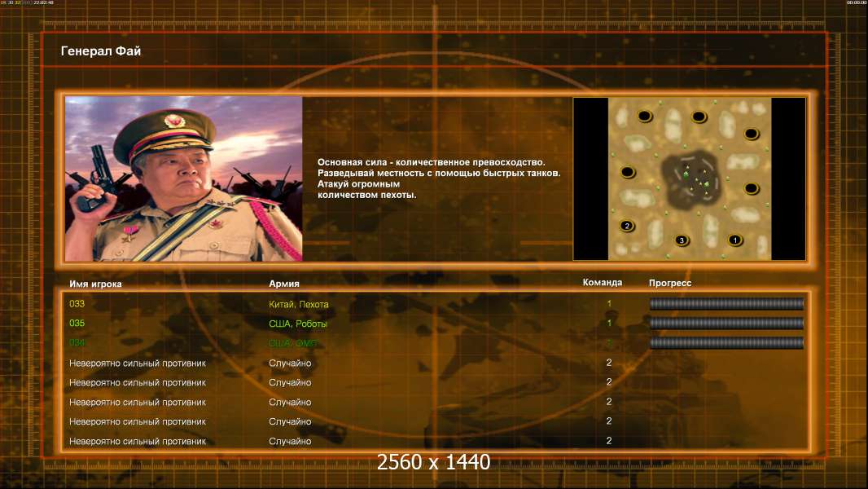Click team number in the 033 row
Image resolution: width=868 pixels, height=489 pixels.
pyautogui.click(x=609, y=303)
